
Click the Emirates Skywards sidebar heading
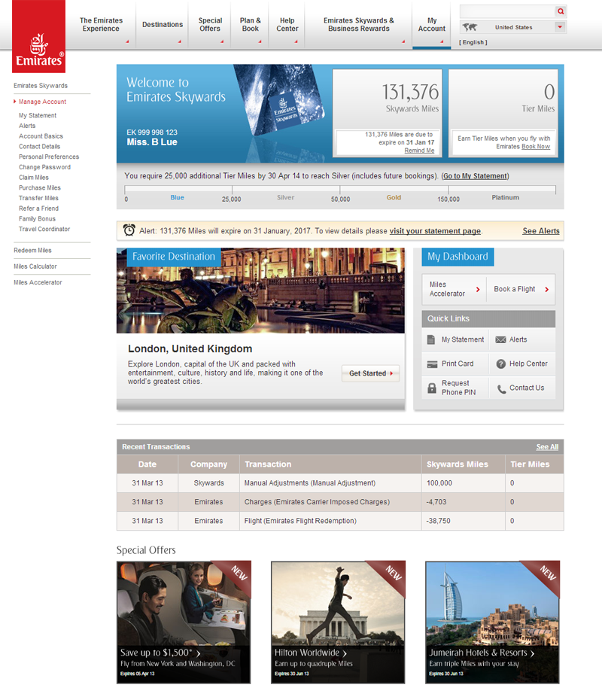tap(41, 86)
